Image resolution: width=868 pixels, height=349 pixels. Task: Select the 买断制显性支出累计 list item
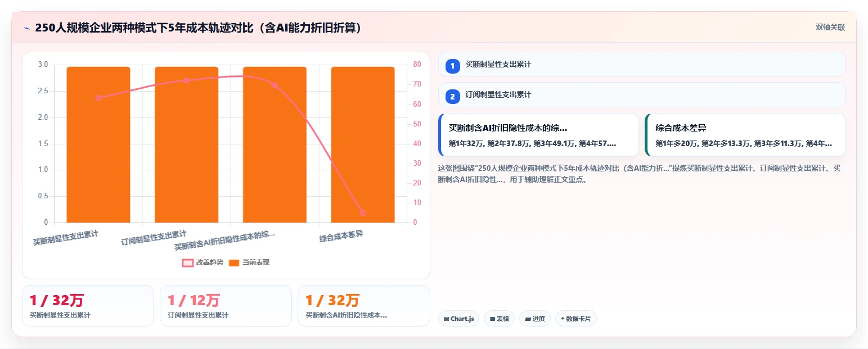click(x=642, y=64)
